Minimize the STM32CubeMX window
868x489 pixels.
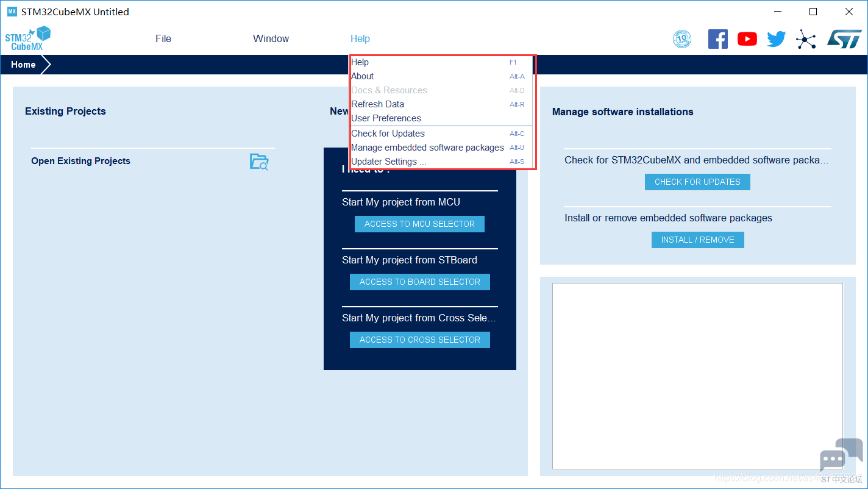(x=777, y=12)
